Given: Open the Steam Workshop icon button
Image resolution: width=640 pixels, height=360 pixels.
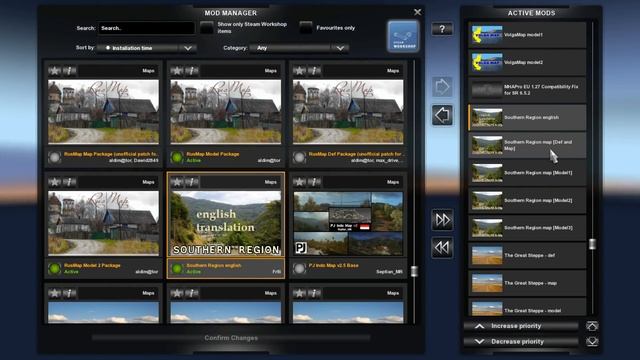Looking at the screenshot, I should click(x=403, y=36).
